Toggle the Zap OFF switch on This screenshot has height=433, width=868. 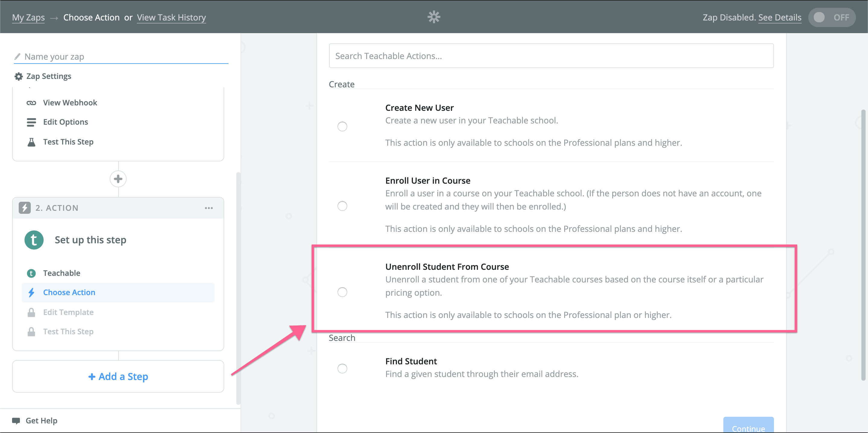coord(831,17)
